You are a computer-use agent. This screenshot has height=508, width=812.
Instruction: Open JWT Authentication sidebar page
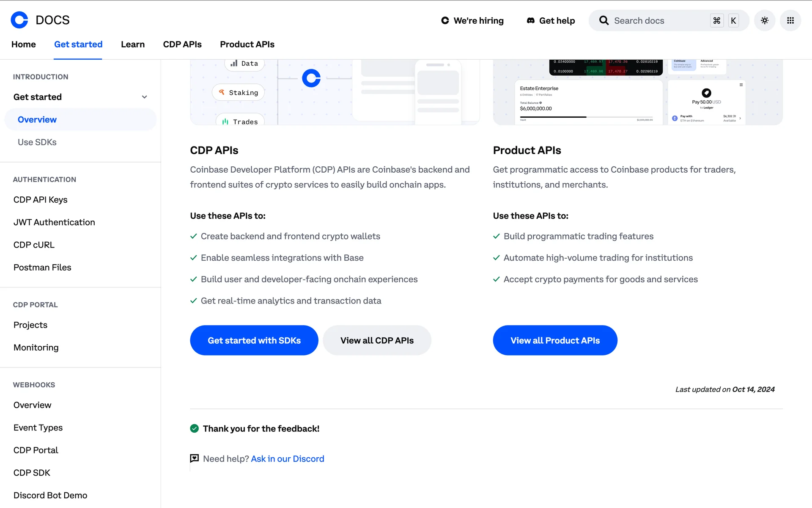[54, 222]
